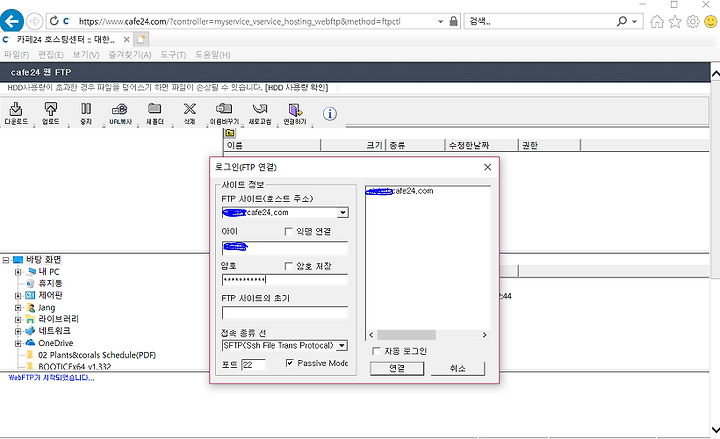The height and width of the screenshot is (439, 720).
Task: Enable auto login (자동 로그인) checkbox
Action: click(x=376, y=351)
